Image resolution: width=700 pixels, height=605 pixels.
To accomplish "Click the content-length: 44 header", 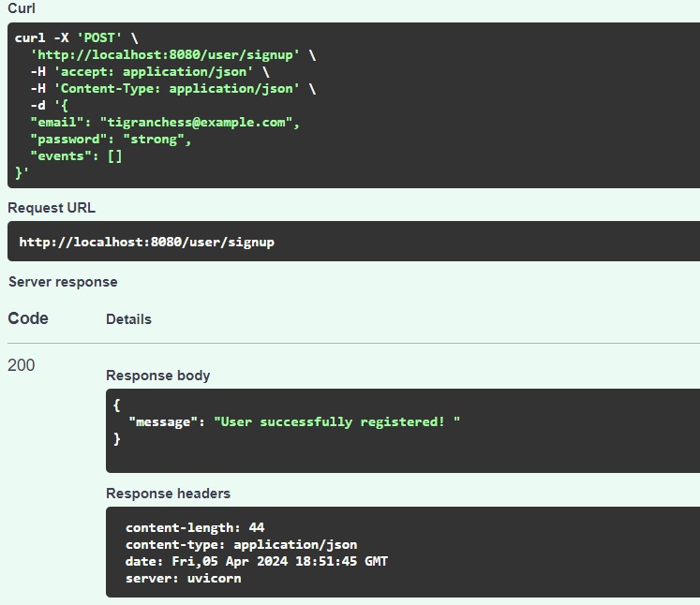I will (x=195, y=528).
